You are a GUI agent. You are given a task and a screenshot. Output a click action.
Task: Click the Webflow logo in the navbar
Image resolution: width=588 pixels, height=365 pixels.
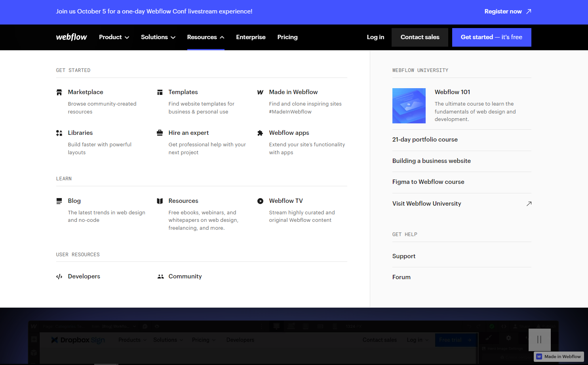pyautogui.click(x=71, y=37)
